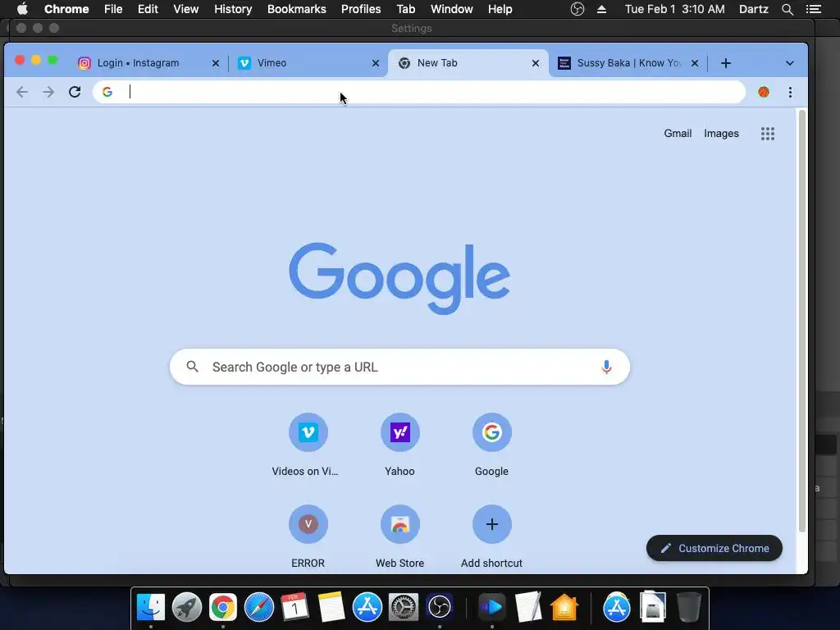840x630 pixels.
Task: Open the History menu
Action: point(233,9)
